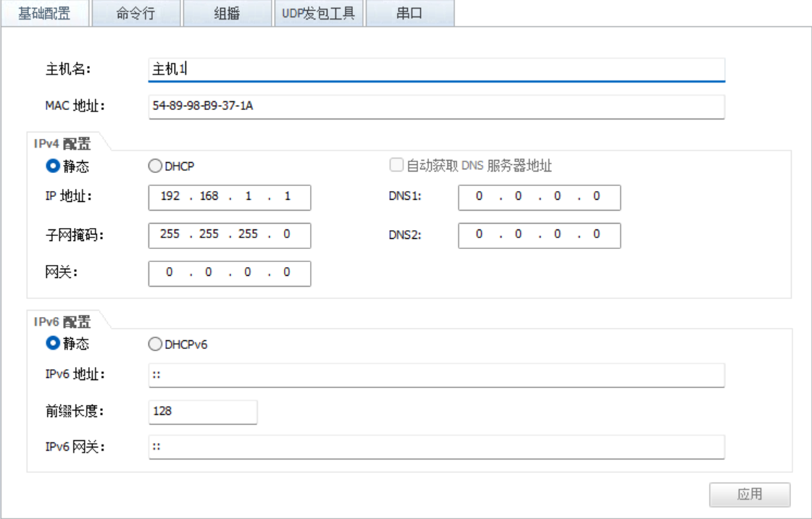Click the IP 地址 field
Image resolution: width=812 pixels, height=519 pixels.
point(230,197)
